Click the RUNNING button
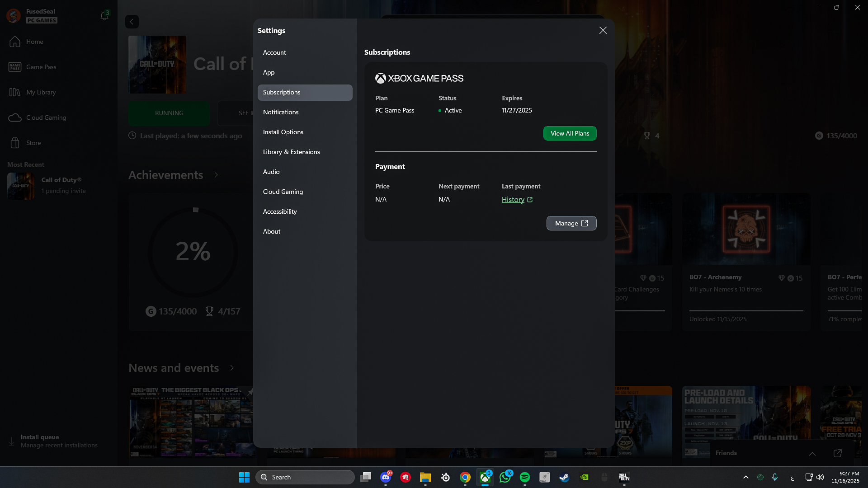 coord(169,113)
